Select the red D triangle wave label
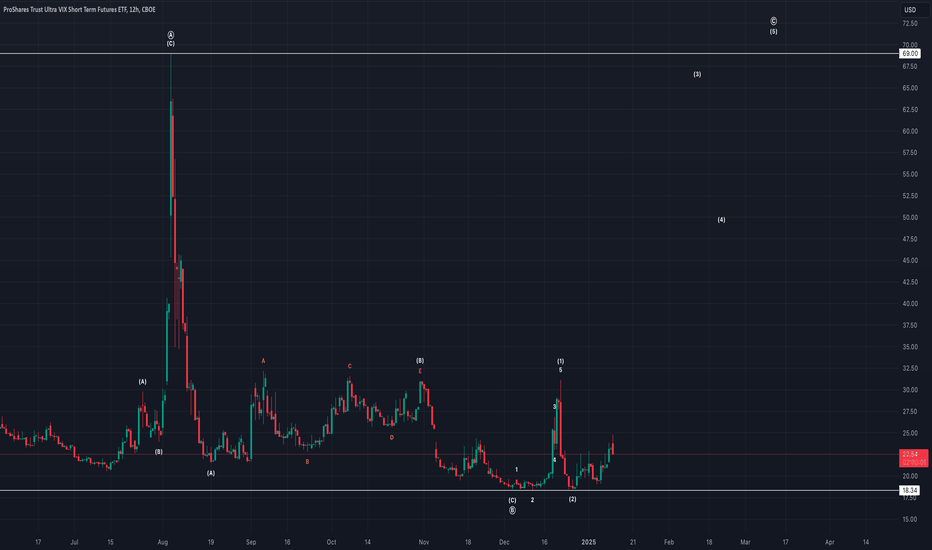The image size is (932, 550). [x=392, y=438]
